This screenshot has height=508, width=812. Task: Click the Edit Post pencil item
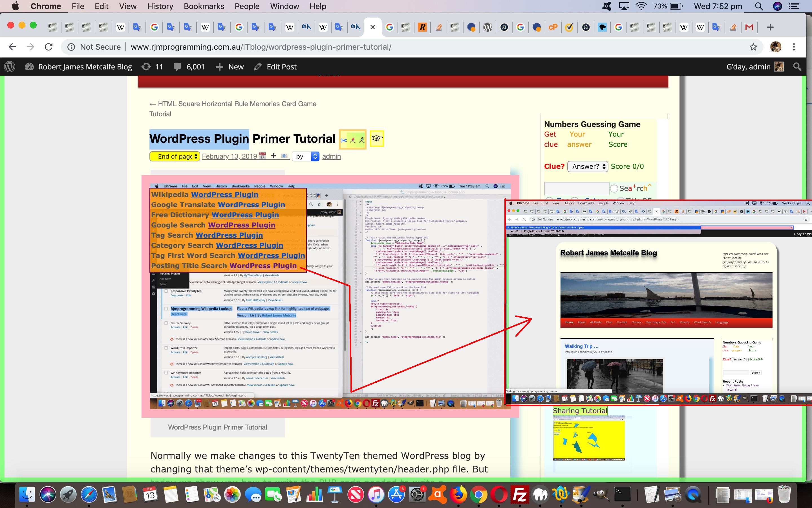[x=275, y=67]
